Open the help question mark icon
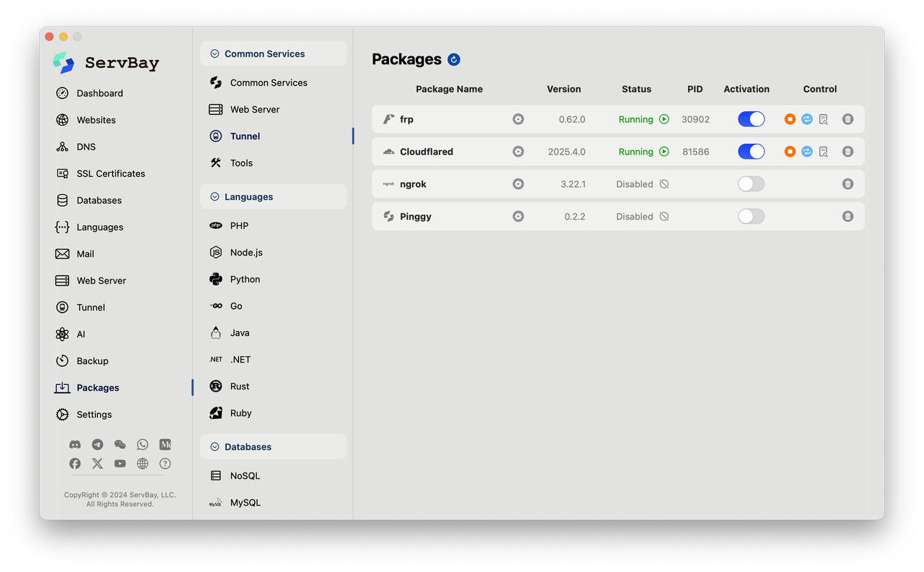This screenshot has width=924, height=572. [165, 464]
